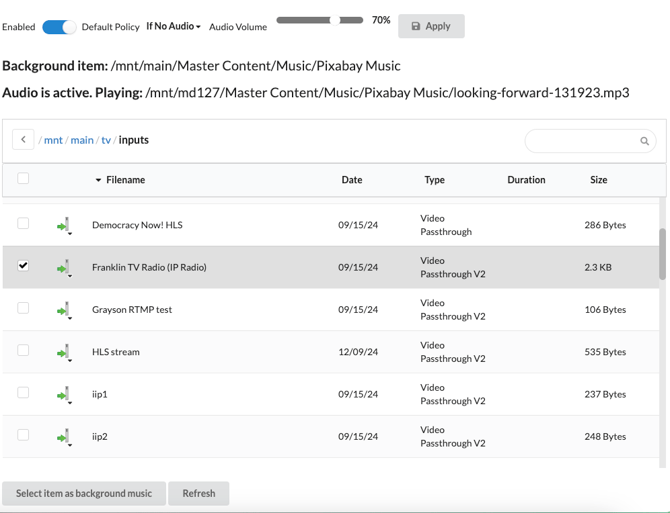Click the input icon for Franklin TV Radio
The height and width of the screenshot is (513, 670).
pos(64,268)
